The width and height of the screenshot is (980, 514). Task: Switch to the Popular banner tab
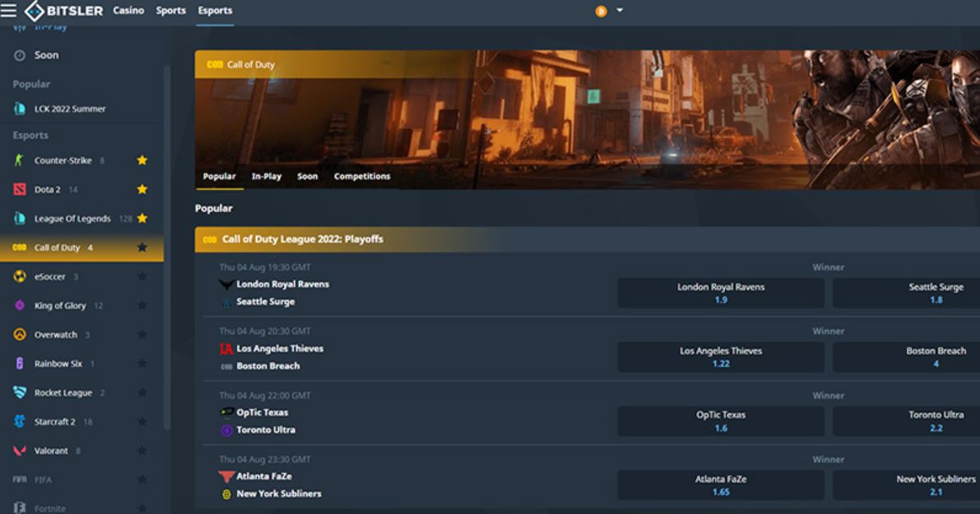pos(219,177)
